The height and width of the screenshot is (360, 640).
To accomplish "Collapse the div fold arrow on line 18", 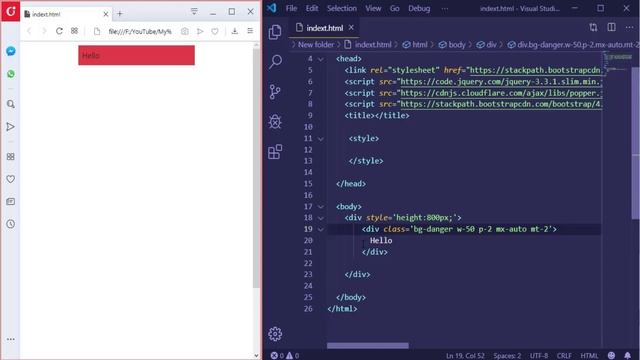I will coord(321,218).
